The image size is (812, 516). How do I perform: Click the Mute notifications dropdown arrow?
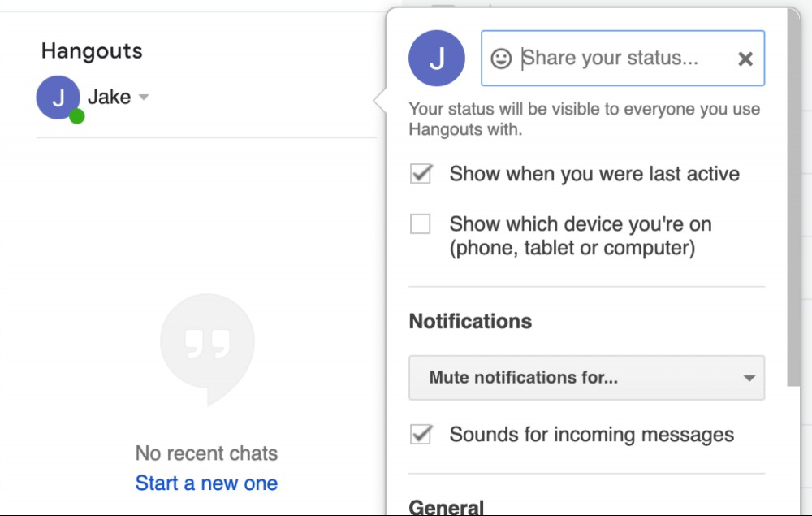749,378
